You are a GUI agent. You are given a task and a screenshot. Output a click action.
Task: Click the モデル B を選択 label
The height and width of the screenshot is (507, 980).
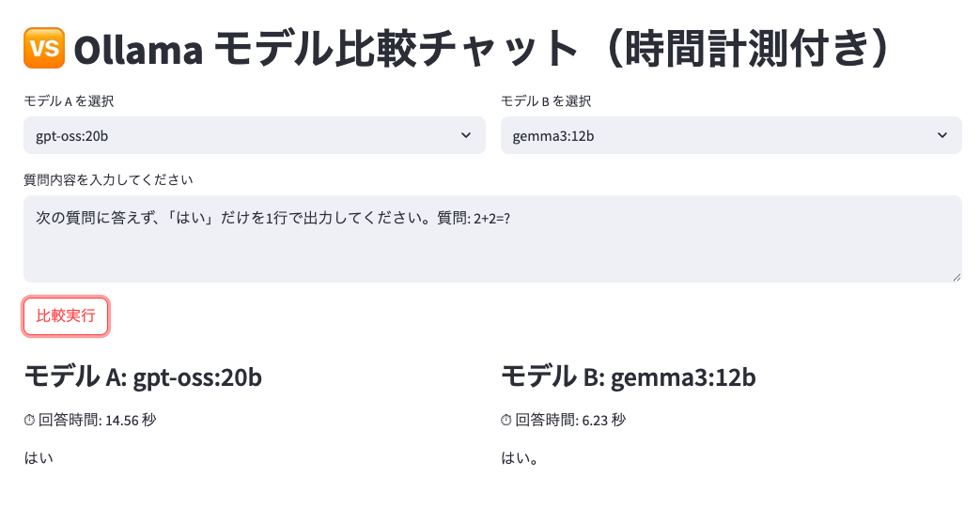[546, 101]
